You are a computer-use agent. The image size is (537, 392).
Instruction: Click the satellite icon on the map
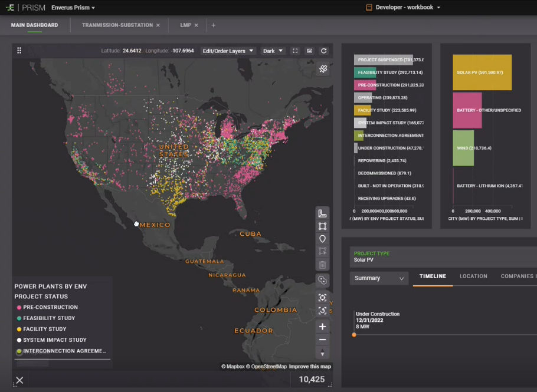pos(323,69)
